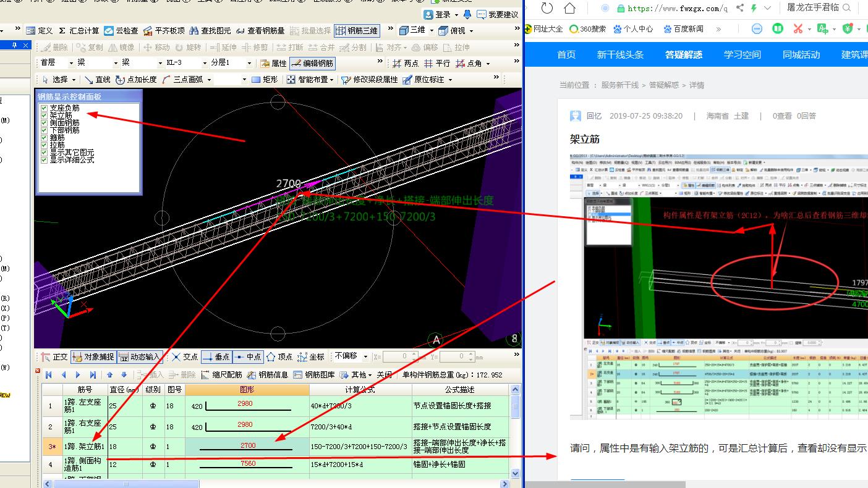Viewport: 868px width, 488px height.
Task: Uncheck 侧面钢筋 display checkbox
Action: tap(44, 123)
